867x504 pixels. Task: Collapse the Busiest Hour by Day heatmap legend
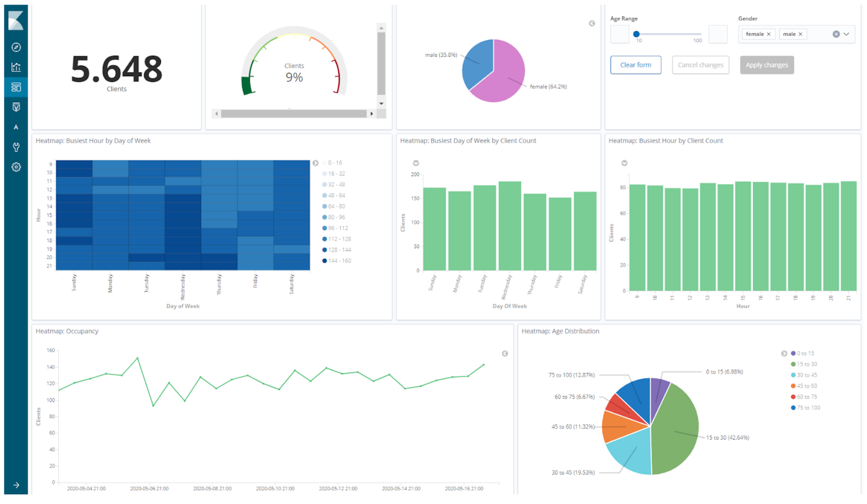click(315, 163)
